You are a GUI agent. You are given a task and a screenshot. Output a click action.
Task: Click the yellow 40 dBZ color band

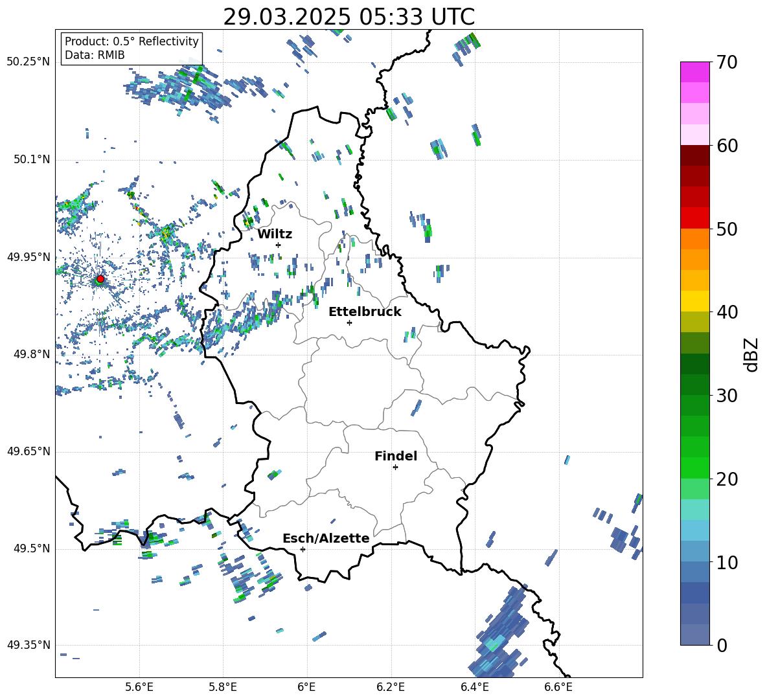[694, 301]
